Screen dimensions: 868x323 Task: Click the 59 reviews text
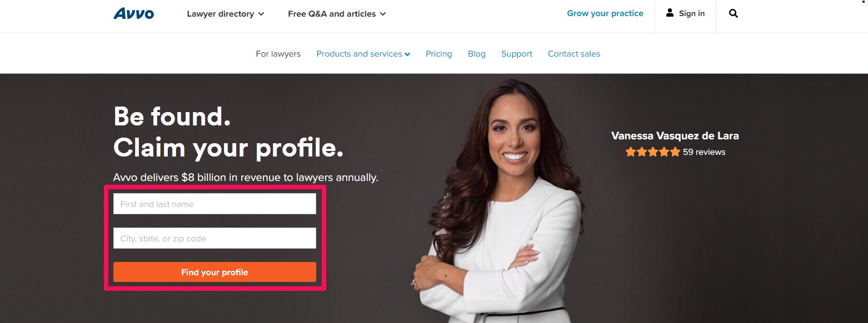[x=704, y=152]
